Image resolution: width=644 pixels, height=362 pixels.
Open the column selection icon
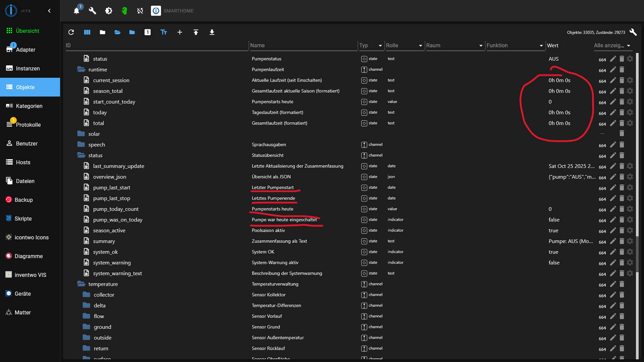point(87,32)
